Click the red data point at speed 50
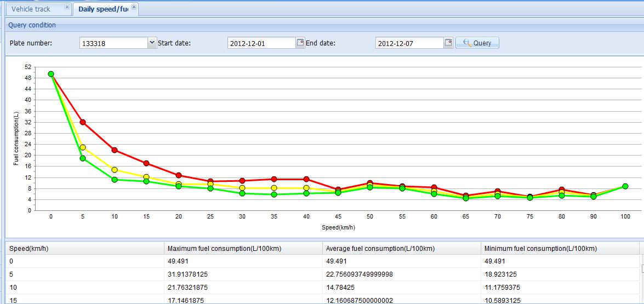 point(370,183)
